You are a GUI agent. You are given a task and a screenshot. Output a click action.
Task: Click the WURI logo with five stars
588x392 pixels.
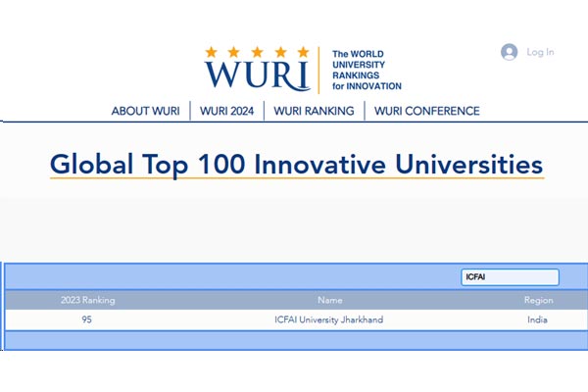click(257, 69)
